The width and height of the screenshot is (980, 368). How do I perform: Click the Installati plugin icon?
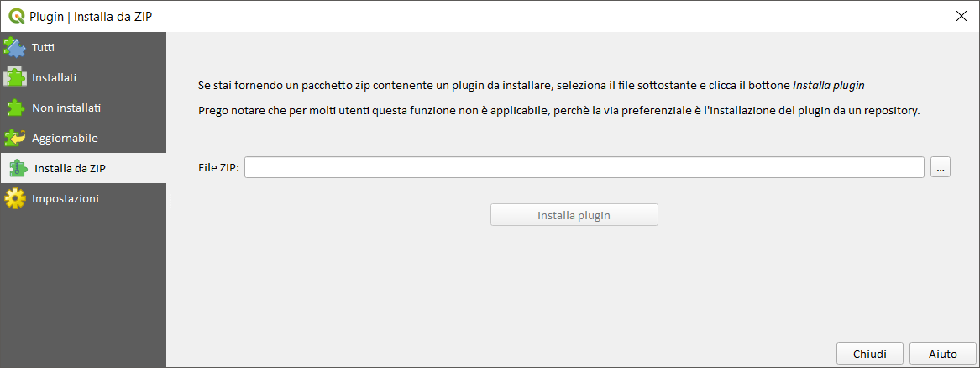(x=15, y=77)
